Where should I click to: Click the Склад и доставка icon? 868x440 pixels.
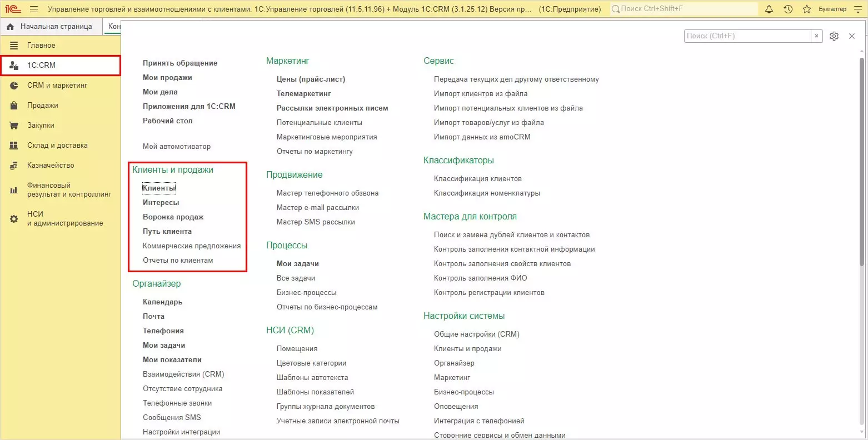click(x=14, y=146)
